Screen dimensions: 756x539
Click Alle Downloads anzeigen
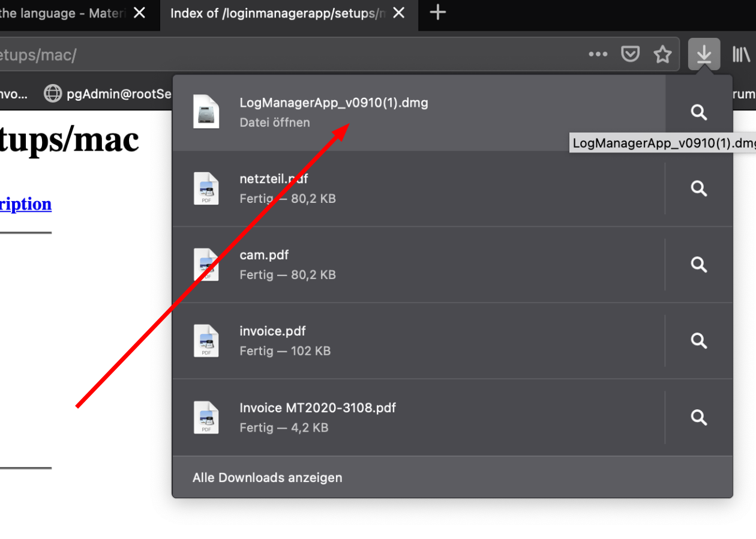[x=267, y=478]
